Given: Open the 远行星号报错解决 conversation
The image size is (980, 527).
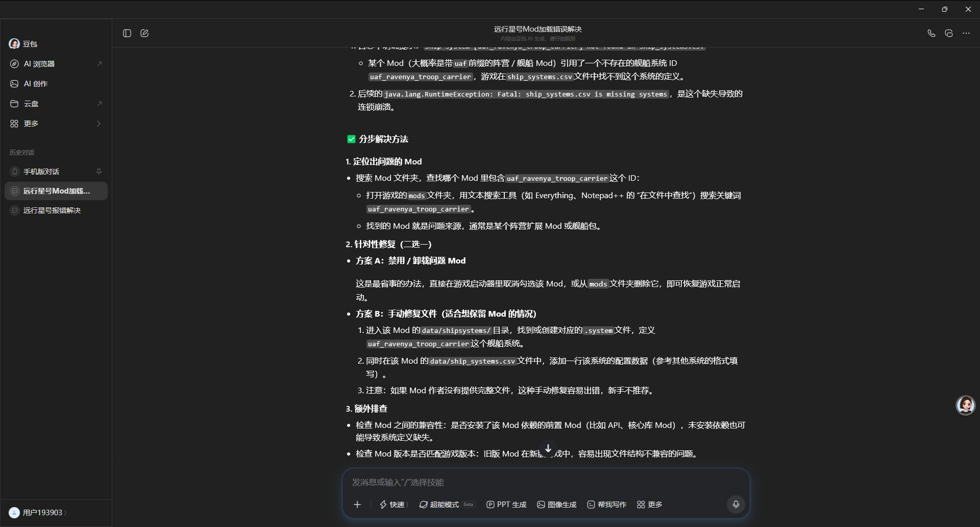Looking at the screenshot, I should tap(56, 210).
